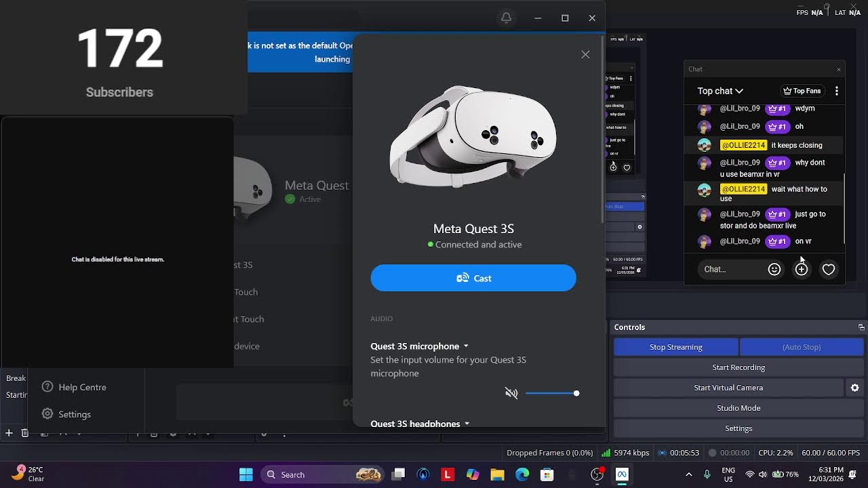The image size is (868, 488).
Task: Open the weather widget showing 26°C
Action: tap(28, 474)
